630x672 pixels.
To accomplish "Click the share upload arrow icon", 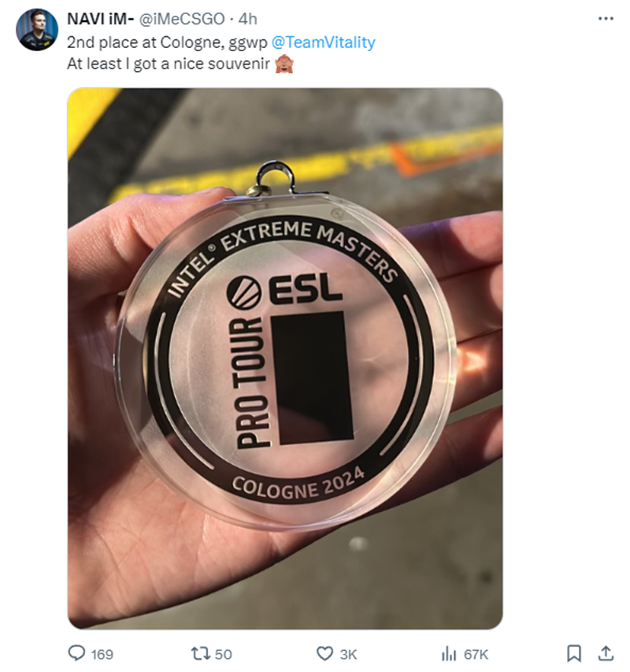I will 606,654.
